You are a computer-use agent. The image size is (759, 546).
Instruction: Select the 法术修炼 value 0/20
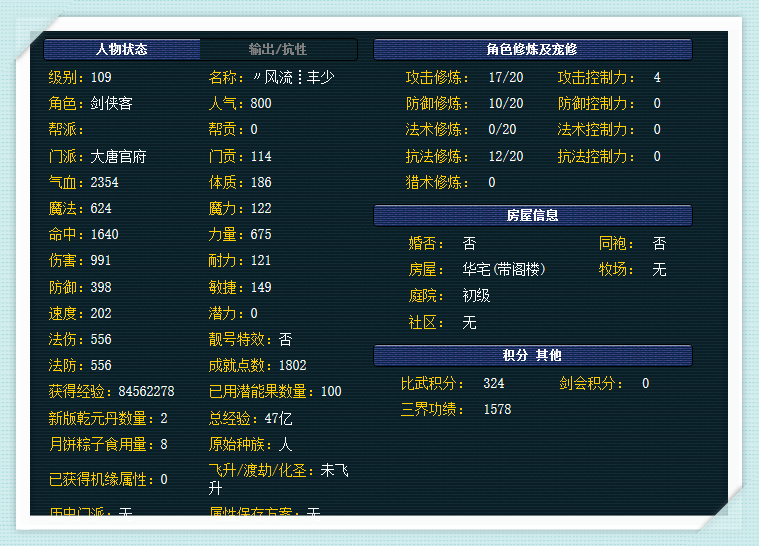click(502, 130)
